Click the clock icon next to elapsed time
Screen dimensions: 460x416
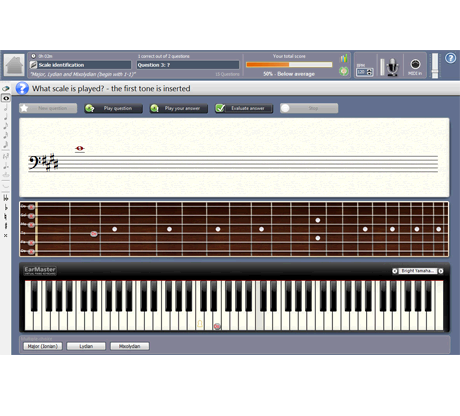(33, 56)
